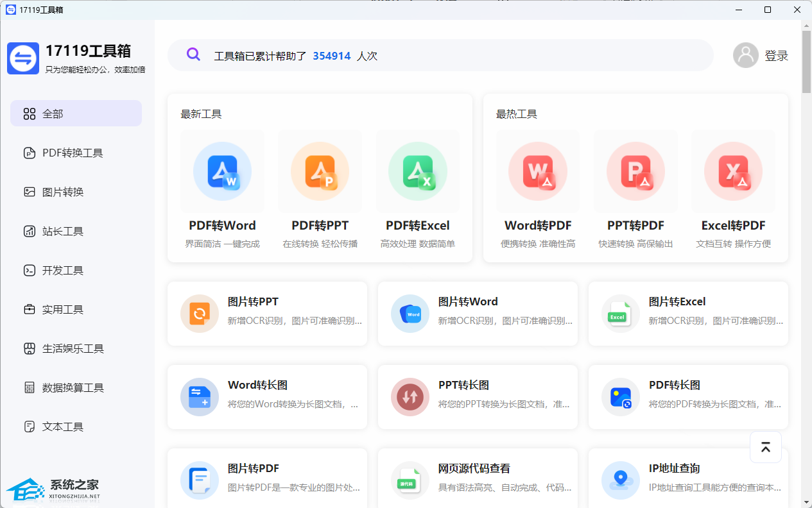Click the 图片转Excel tool title
Viewport: 812px width, 508px height.
pyautogui.click(x=677, y=301)
